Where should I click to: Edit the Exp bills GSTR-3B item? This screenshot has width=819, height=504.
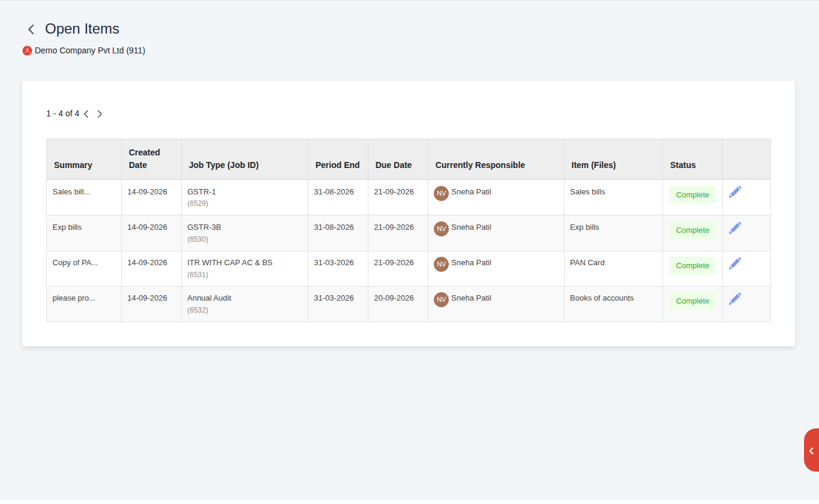click(735, 228)
